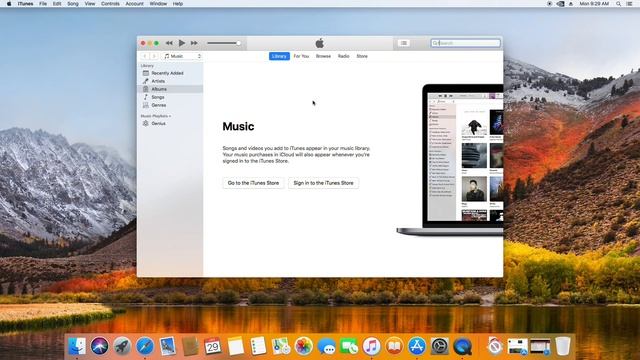Viewport: 640px width, 360px height.
Task: Switch to the For You tab
Action: point(301,56)
